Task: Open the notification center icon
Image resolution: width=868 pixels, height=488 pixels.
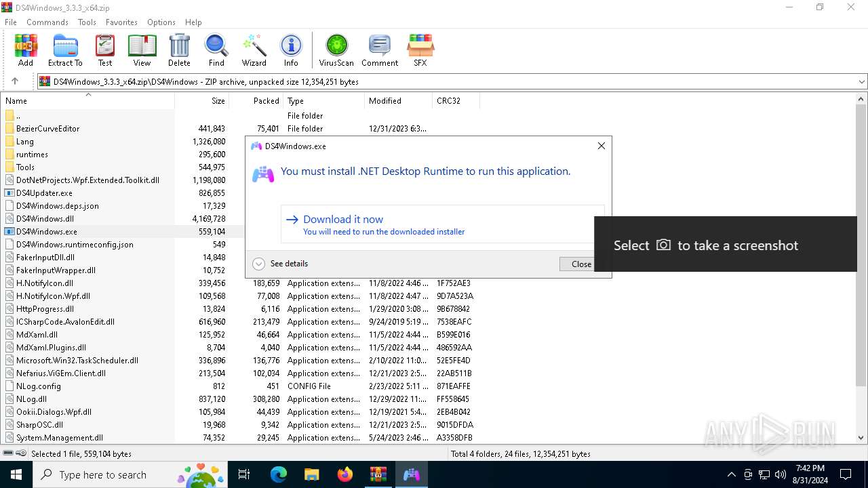Action: coord(846,474)
